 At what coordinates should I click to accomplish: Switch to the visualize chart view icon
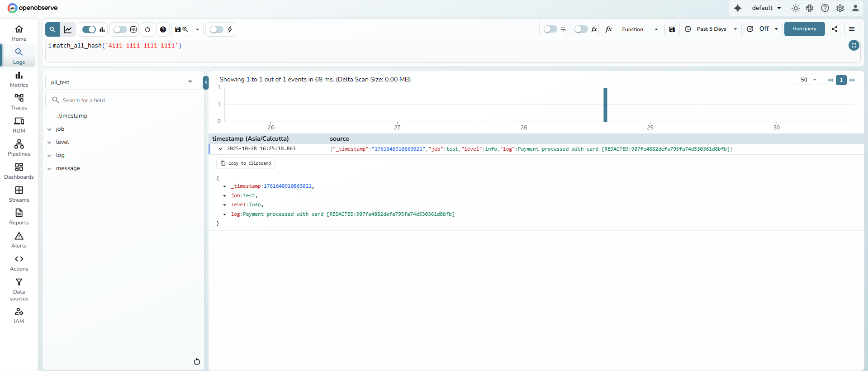(x=68, y=29)
